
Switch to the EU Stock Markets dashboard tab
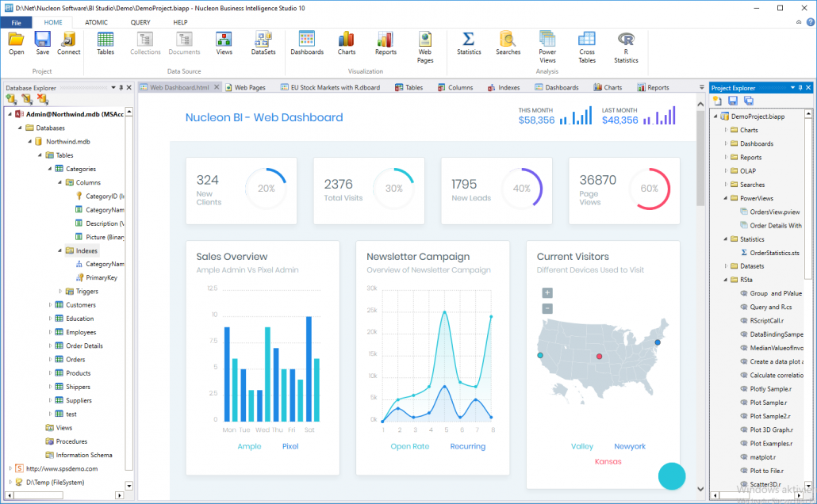330,87
